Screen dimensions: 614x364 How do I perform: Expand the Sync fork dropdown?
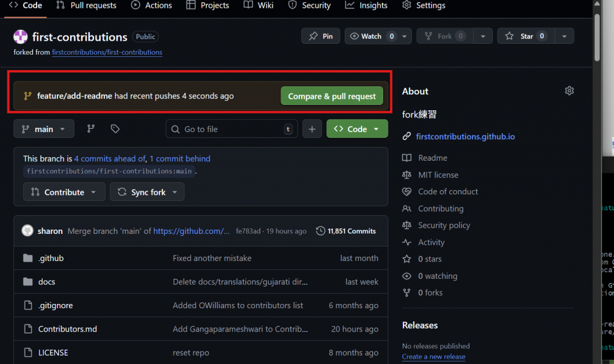click(x=148, y=192)
